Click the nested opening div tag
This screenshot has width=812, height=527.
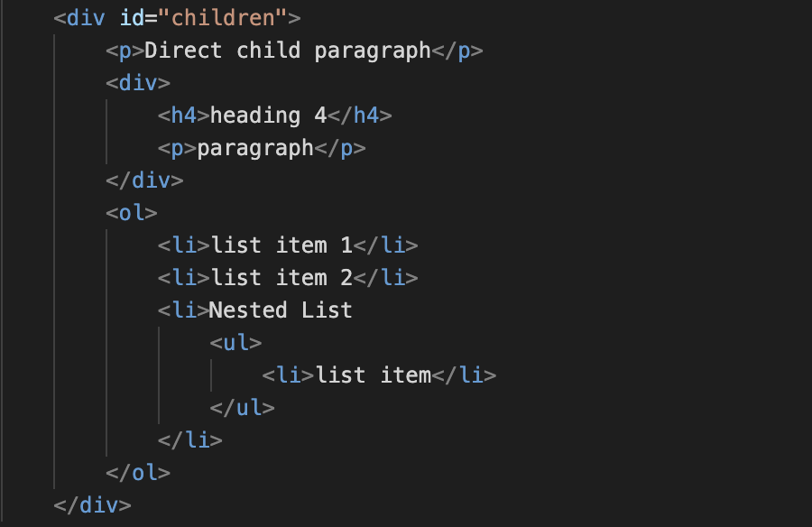[x=138, y=83]
